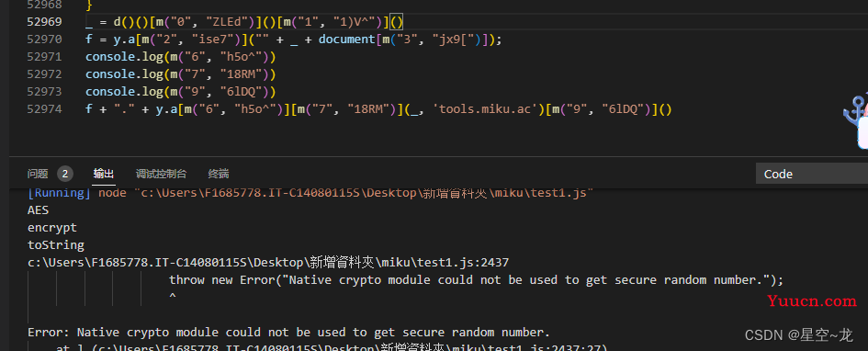Image resolution: width=868 pixels, height=351 pixels.
Task: Click the closing brace on line 52968
Action: tap(89, 5)
